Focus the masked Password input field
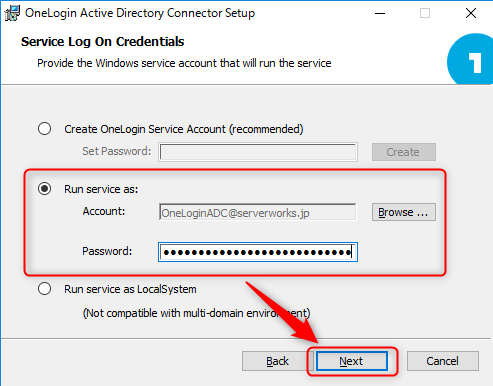This screenshot has width=493, height=386. pos(258,252)
